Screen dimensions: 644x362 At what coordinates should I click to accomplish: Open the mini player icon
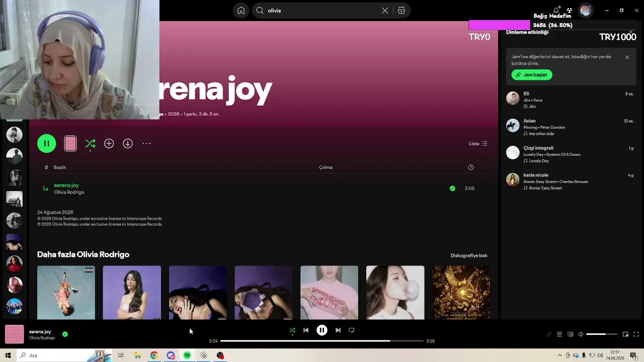tap(625, 334)
